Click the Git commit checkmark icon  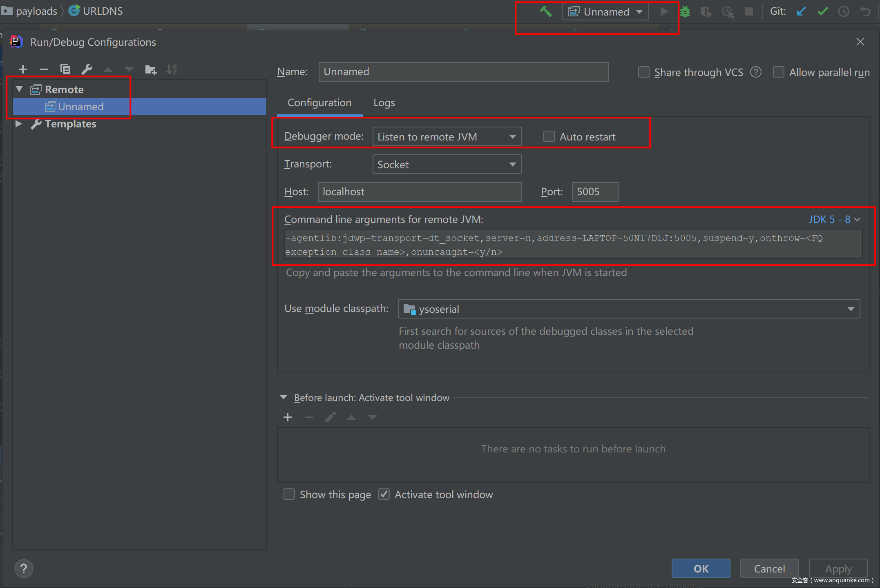822,11
